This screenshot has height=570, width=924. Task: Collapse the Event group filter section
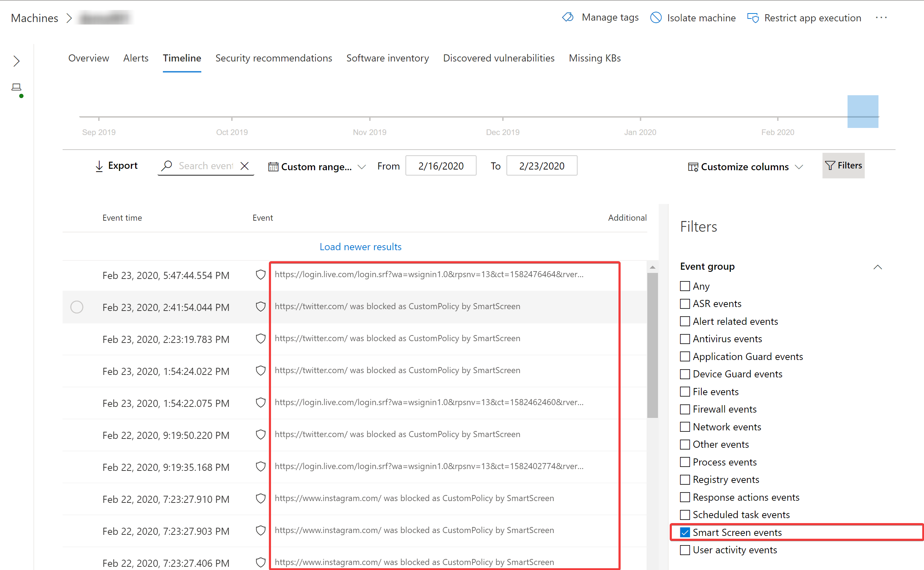[878, 267]
